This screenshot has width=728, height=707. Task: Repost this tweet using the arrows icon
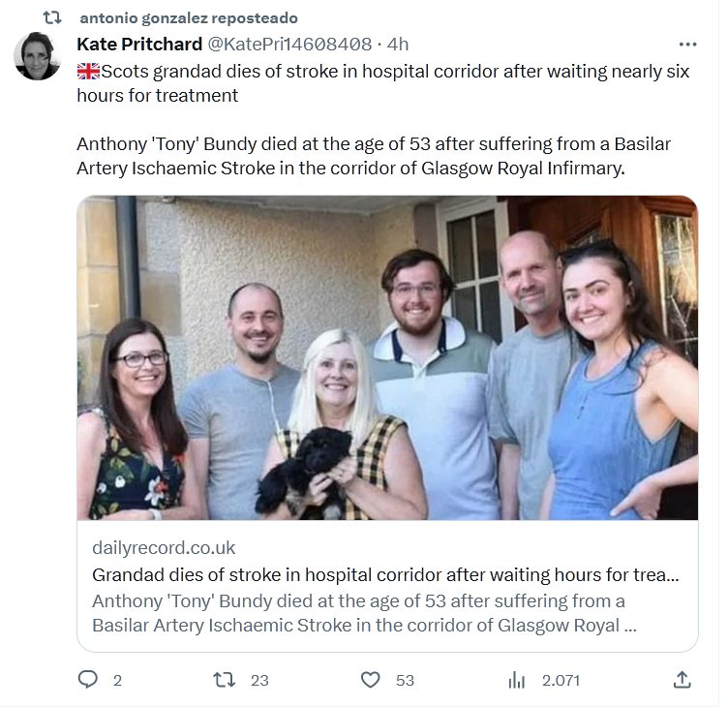pos(226,680)
